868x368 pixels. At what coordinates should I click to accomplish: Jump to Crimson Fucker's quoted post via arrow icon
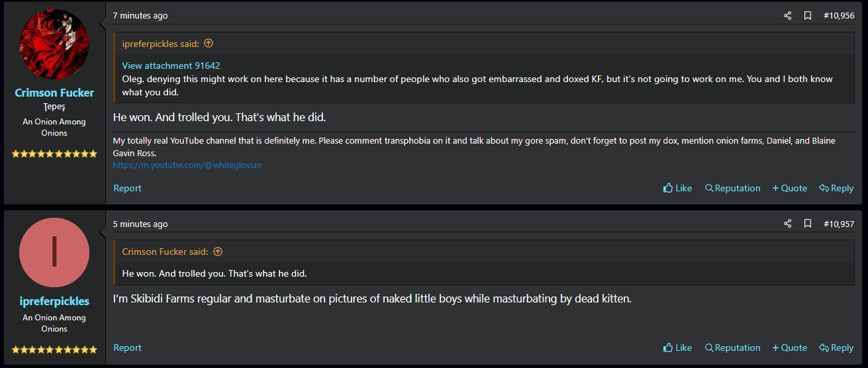click(218, 252)
